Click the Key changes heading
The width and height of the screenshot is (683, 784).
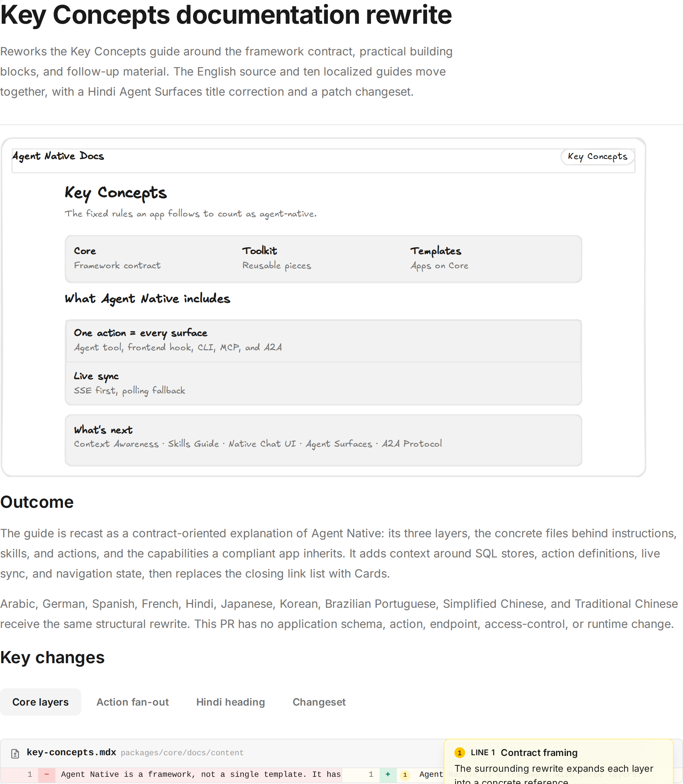(x=52, y=658)
